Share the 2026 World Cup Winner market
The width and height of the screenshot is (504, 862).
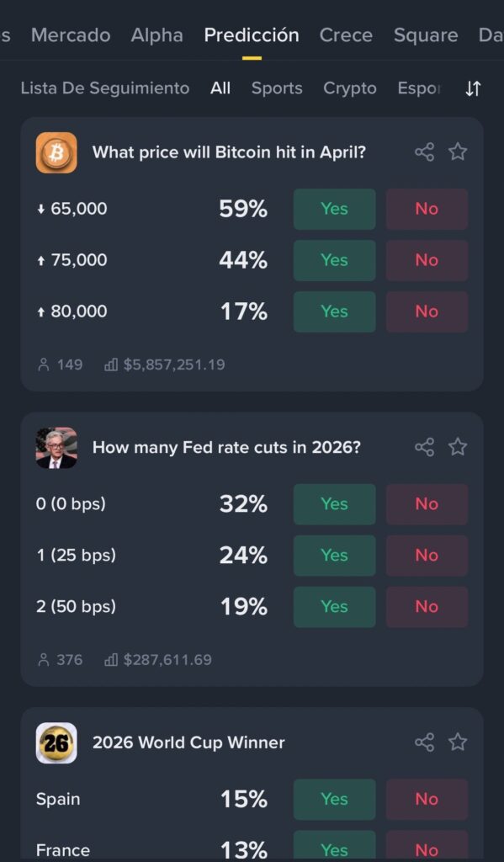coord(425,742)
